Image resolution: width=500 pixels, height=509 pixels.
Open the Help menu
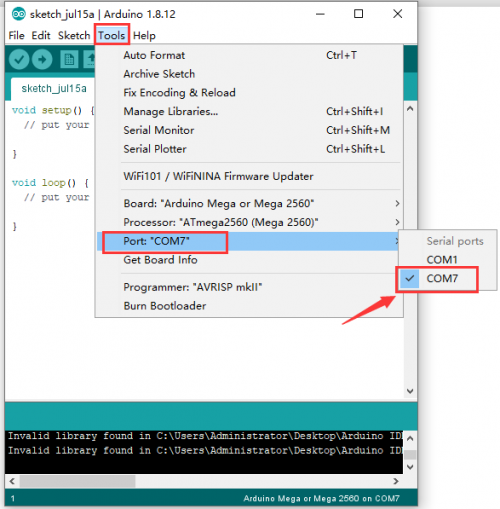click(x=144, y=35)
